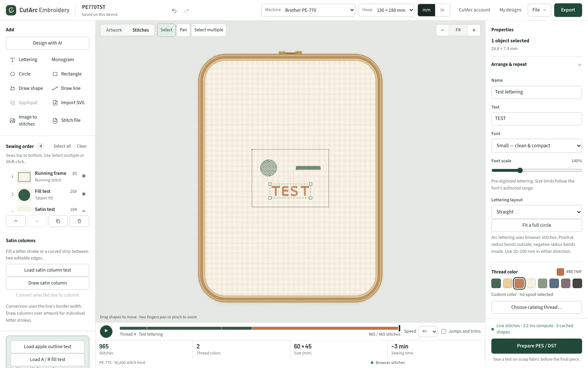Open the File menu

tap(539, 10)
